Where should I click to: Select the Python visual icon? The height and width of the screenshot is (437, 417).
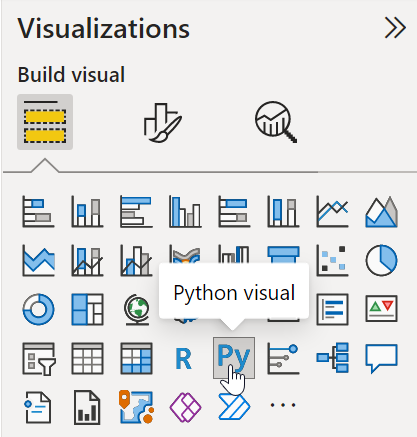pyautogui.click(x=234, y=358)
